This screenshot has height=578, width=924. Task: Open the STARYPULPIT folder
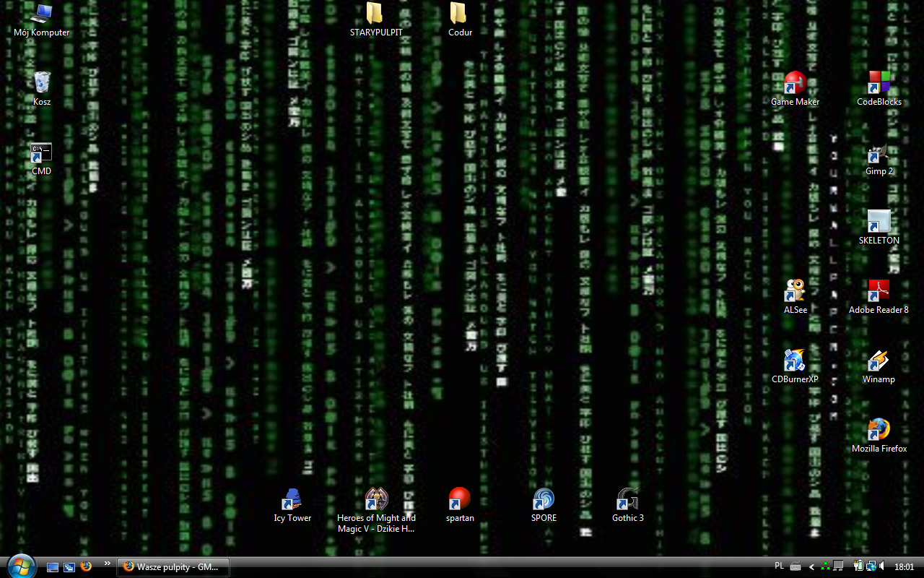click(375, 14)
